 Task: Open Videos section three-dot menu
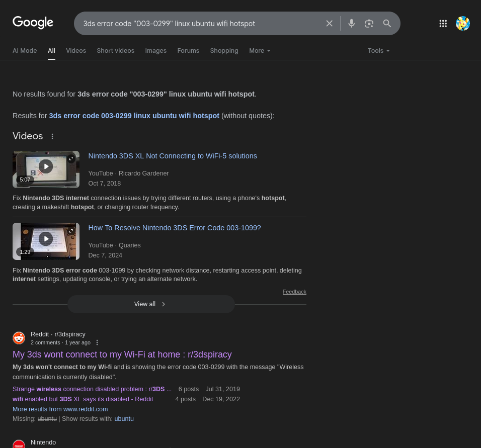click(52, 136)
